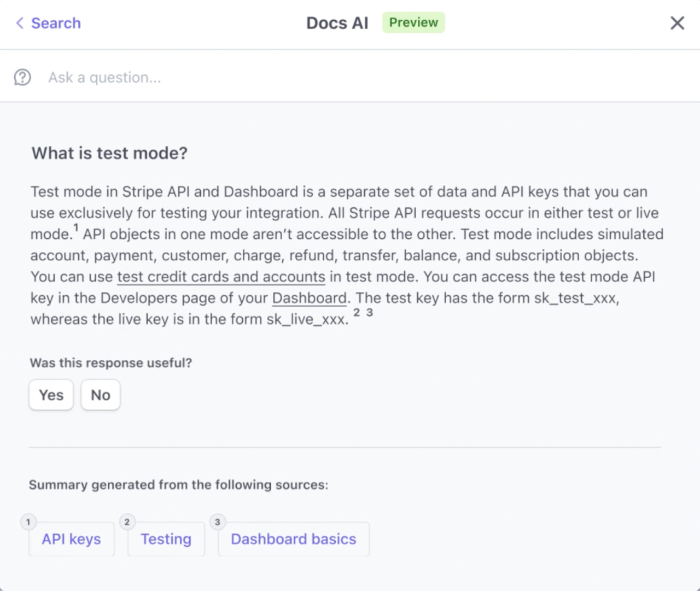Click the close X icon
This screenshot has height=591, width=700.
pos(677,23)
